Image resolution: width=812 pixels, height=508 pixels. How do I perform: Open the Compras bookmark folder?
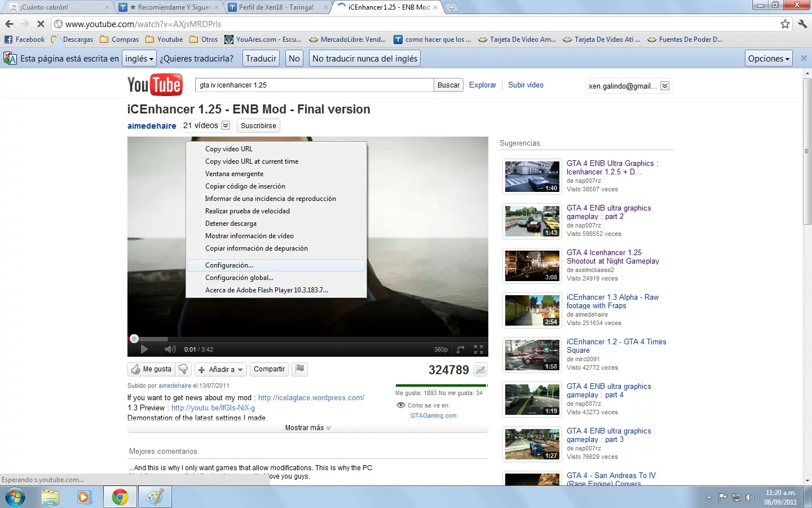120,40
